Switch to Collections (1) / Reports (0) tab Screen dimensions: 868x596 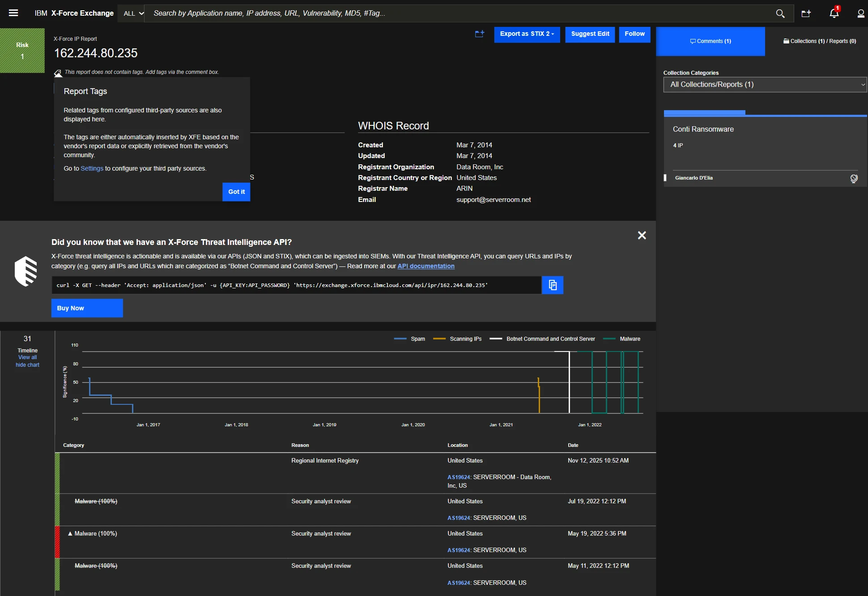pos(819,41)
